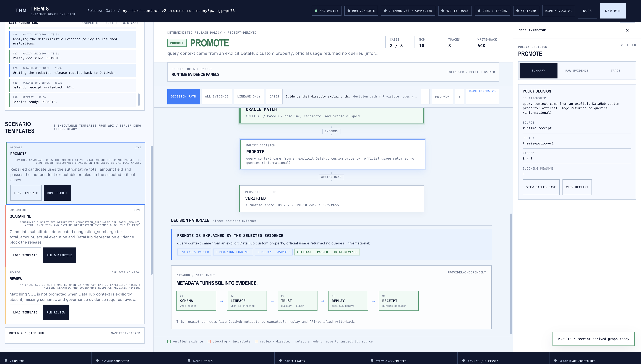Select the INFORMS edge label

[331, 131]
